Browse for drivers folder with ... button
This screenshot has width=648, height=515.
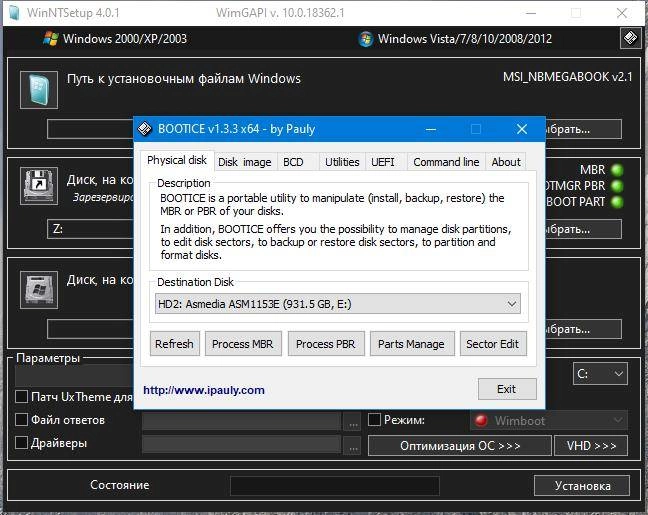tap(353, 446)
